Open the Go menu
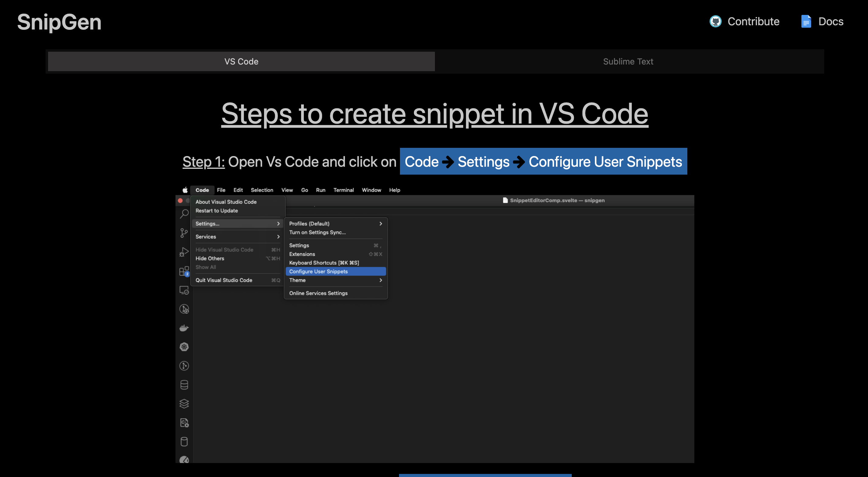868x477 pixels. coord(305,190)
